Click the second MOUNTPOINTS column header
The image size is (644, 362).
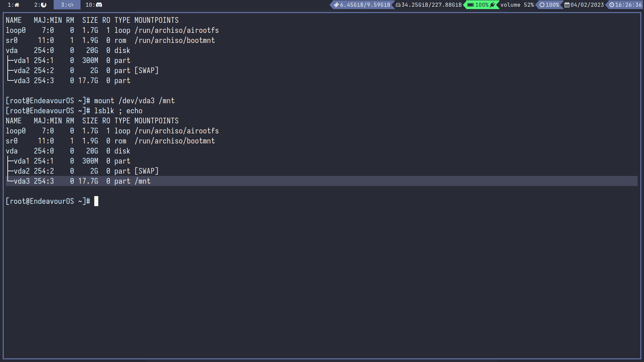(x=156, y=121)
